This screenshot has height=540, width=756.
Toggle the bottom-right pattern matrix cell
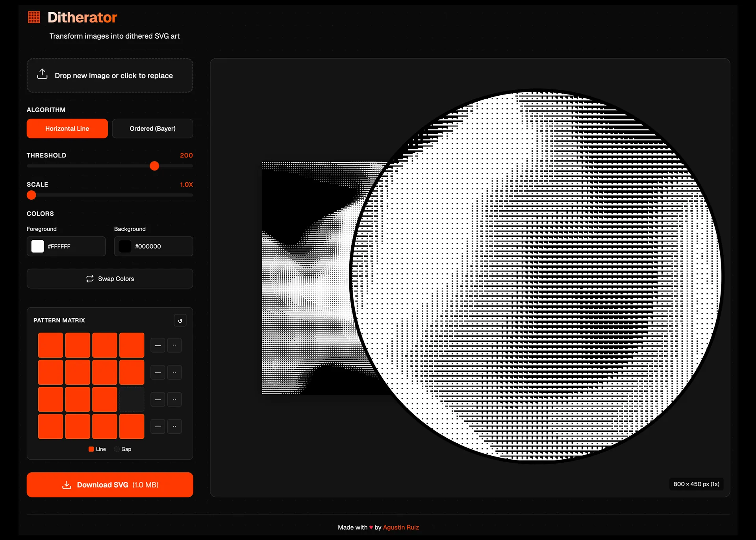pos(132,427)
